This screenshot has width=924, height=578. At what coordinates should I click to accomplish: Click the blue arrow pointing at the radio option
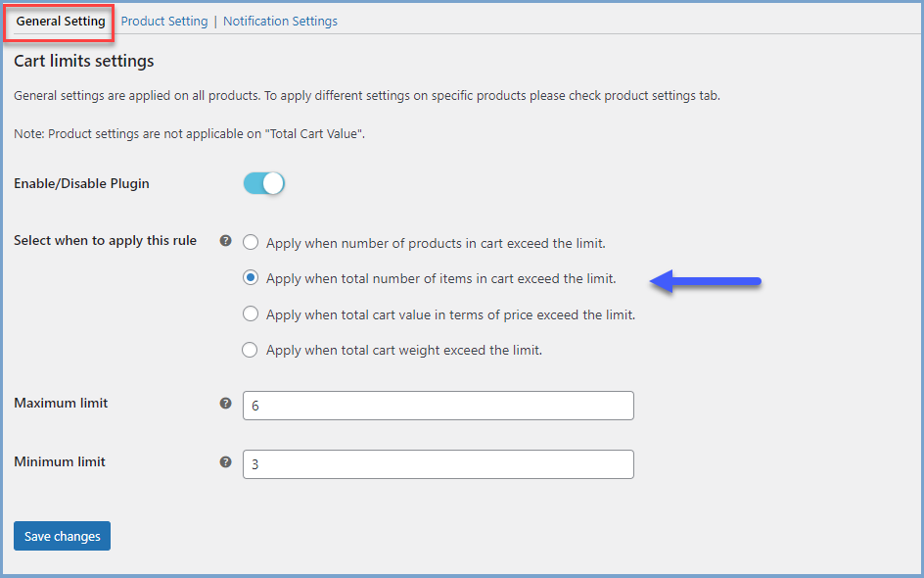tap(706, 281)
